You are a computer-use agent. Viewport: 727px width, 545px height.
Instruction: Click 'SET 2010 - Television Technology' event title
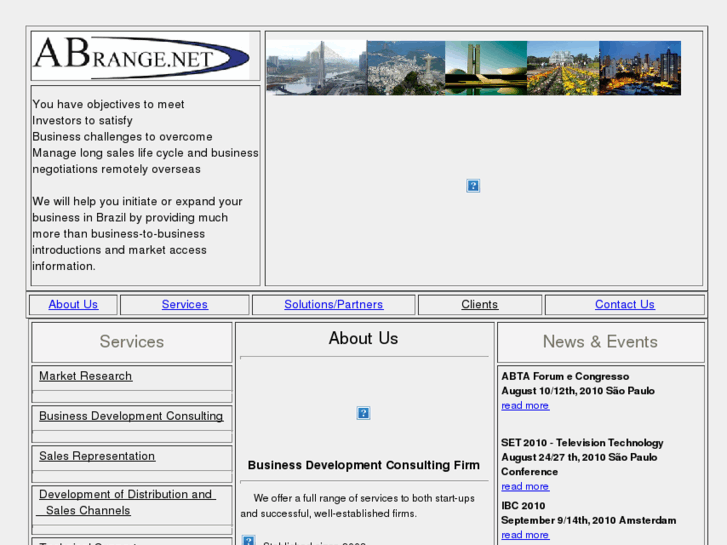click(582, 442)
